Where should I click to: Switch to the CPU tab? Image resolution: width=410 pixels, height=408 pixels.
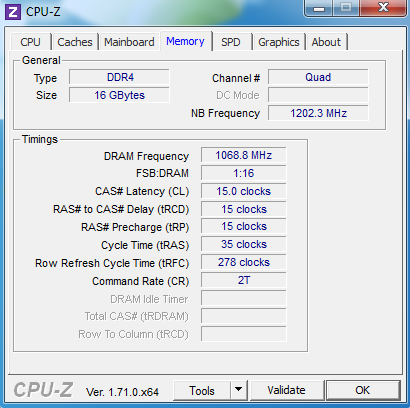click(x=30, y=42)
